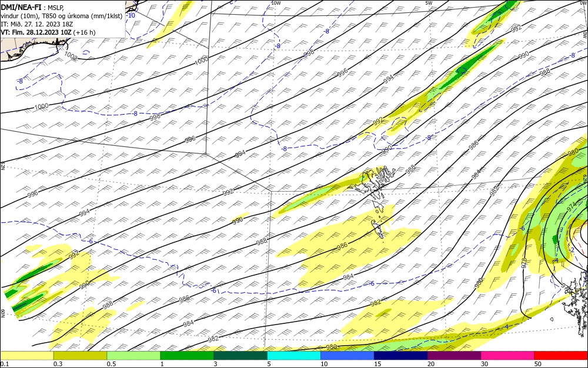Click the green 1–3 legend swatch
The height and width of the screenshot is (368, 588).
click(187, 356)
